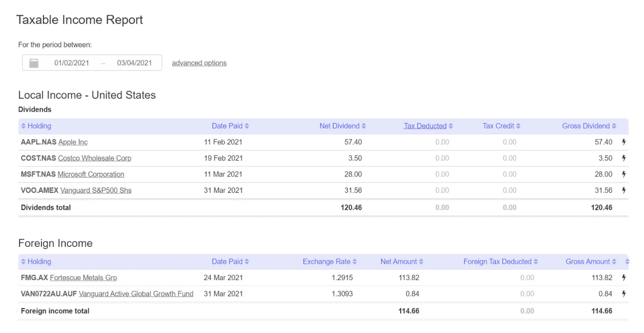Sort foreign income by Foreign Tax Deducted
This screenshot has width=644, height=333.
501,262
